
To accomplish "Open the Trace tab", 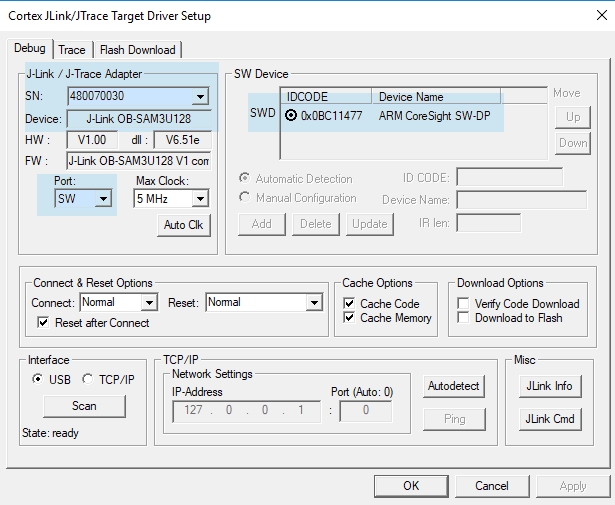I will (72, 50).
